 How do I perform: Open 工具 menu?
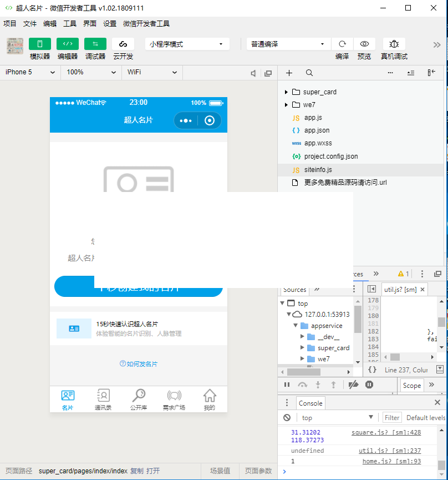[70, 23]
